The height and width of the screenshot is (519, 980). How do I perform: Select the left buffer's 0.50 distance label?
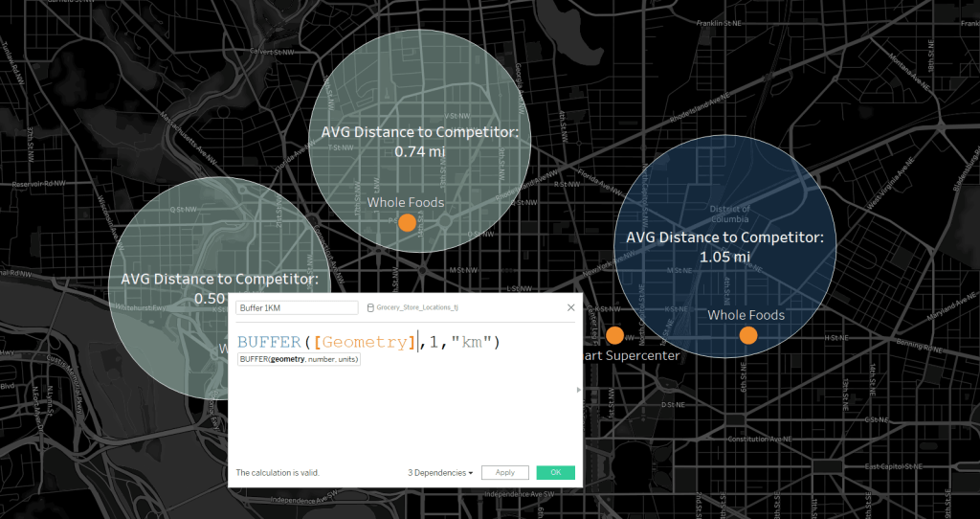click(x=210, y=299)
